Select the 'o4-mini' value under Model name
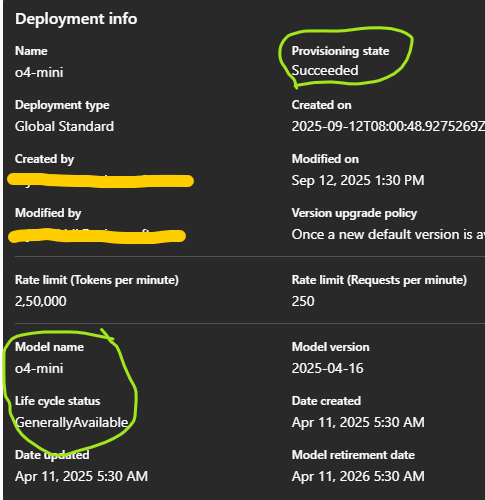485x500 pixels. click(39, 368)
